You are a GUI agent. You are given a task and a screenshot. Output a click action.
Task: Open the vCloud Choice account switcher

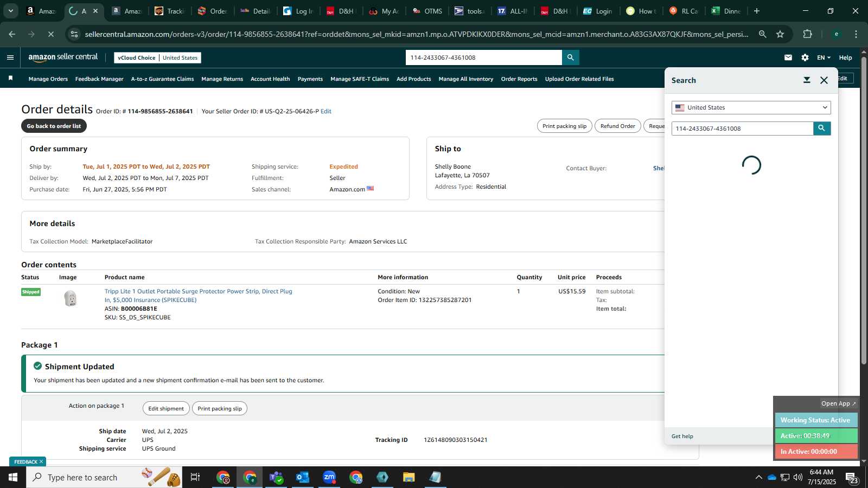pyautogui.click(x=157, y=57)
